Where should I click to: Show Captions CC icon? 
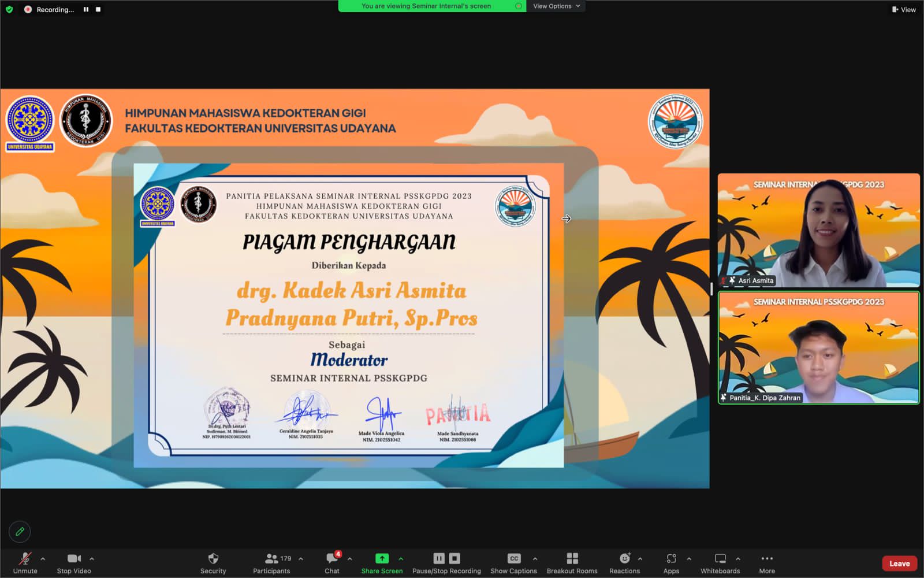tap(514, 558)
